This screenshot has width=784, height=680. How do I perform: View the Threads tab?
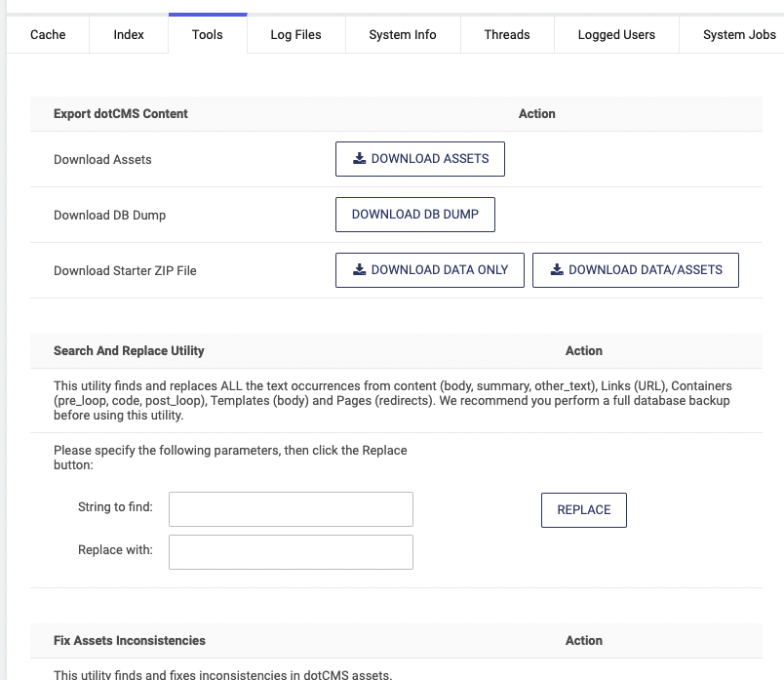click(507, 34)
